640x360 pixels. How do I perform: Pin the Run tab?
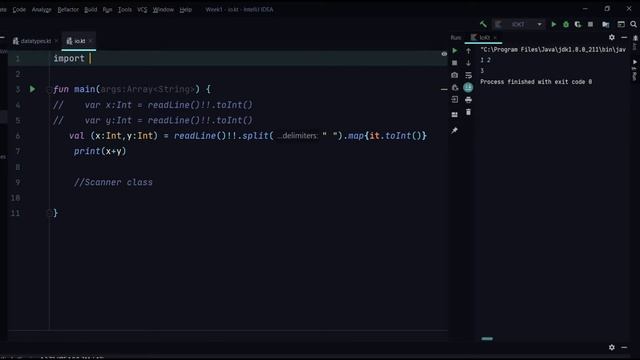click(454, 130)
